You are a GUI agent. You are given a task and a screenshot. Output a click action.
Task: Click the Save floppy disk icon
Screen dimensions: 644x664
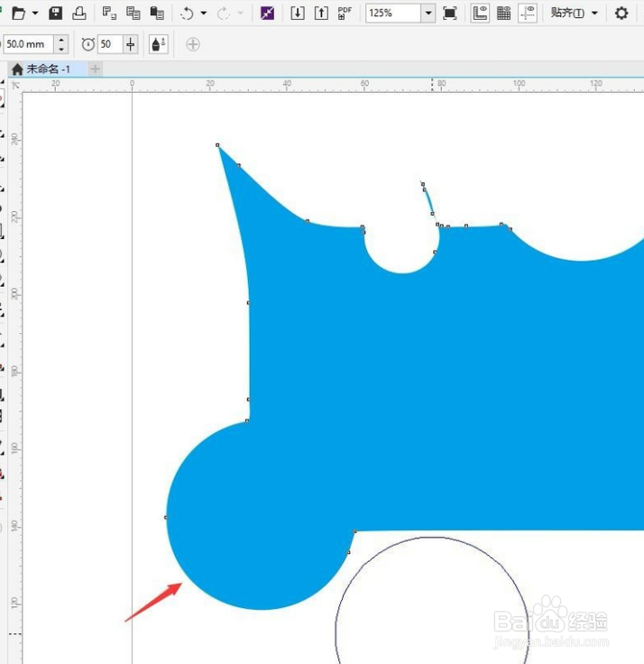(x=55, y=14)
